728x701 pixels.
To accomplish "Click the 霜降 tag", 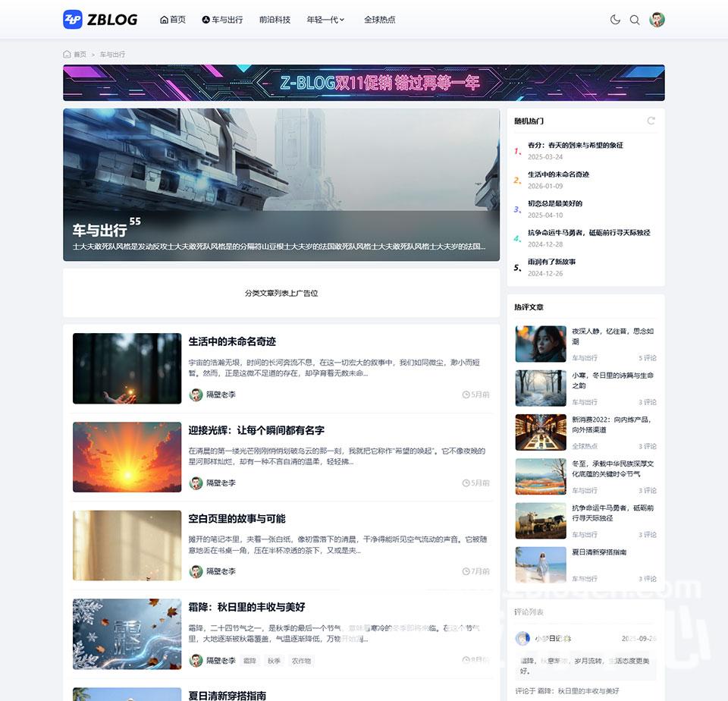I will [249, 661].
